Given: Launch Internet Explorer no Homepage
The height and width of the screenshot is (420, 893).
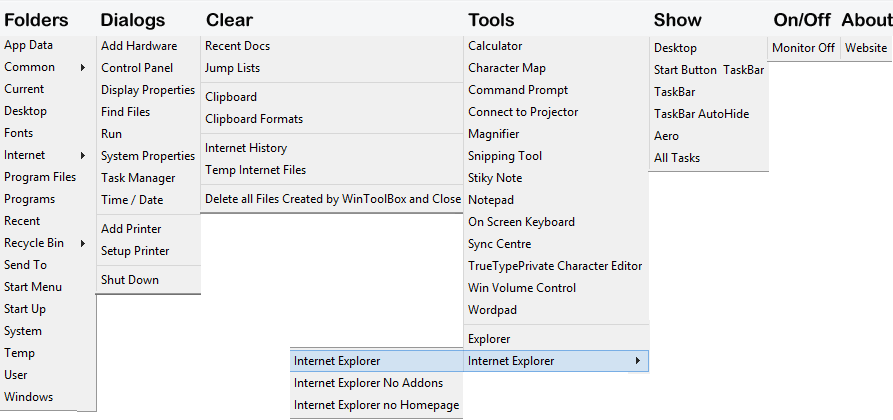Looking at the screenshot, I should click(x=376, y=405).
